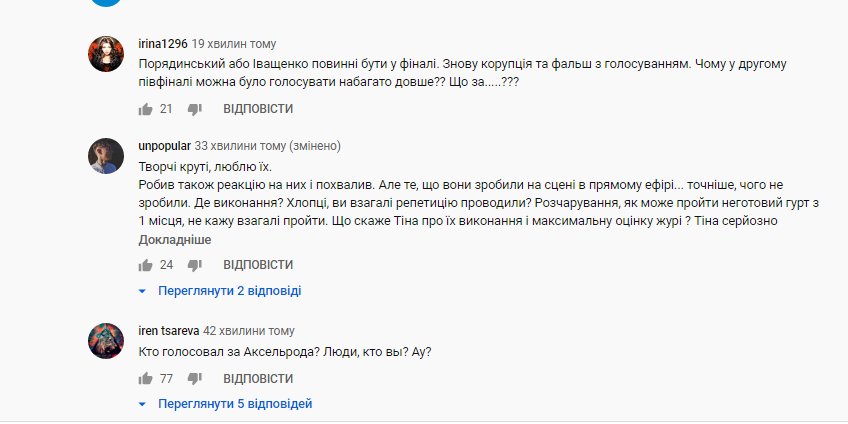This screenshot has height=424, width=848.
Task: Like iren tsareva's comment
Action: point(145,379)
